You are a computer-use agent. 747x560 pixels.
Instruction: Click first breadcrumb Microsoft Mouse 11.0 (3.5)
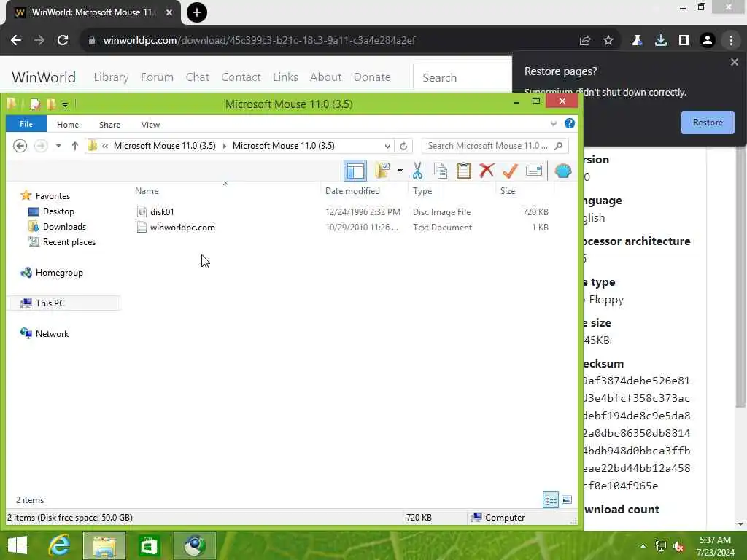coord(164,146)
